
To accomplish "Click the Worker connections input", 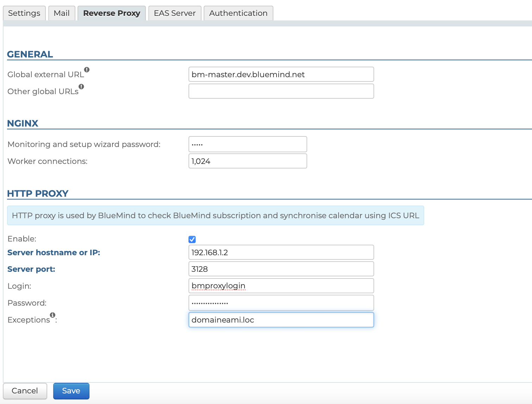I will pyautogui.click(x=247, y=161).
